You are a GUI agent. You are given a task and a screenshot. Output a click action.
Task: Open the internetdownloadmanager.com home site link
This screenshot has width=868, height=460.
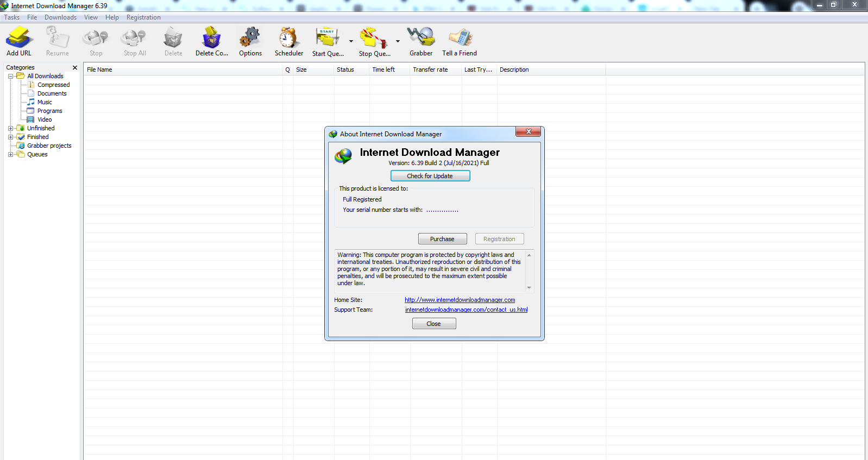(x=460, y=300)
